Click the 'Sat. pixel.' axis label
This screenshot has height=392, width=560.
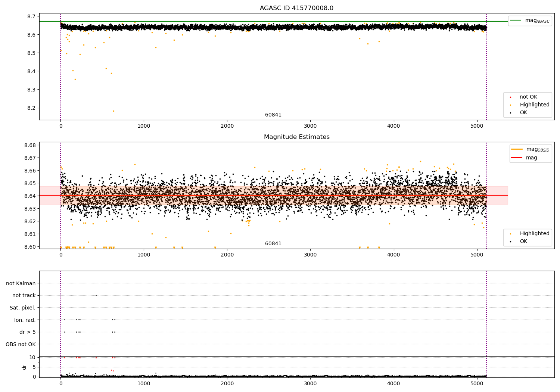click(23, 308)
